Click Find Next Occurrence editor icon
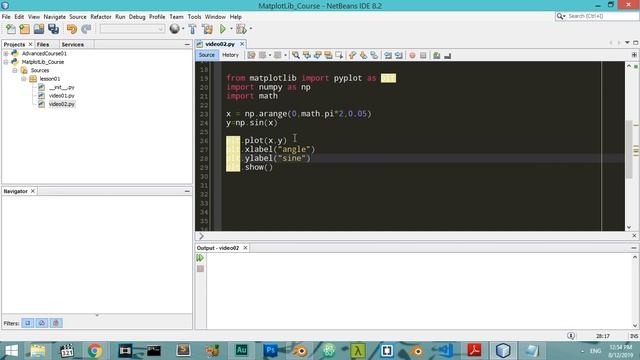 pos(317,55)
